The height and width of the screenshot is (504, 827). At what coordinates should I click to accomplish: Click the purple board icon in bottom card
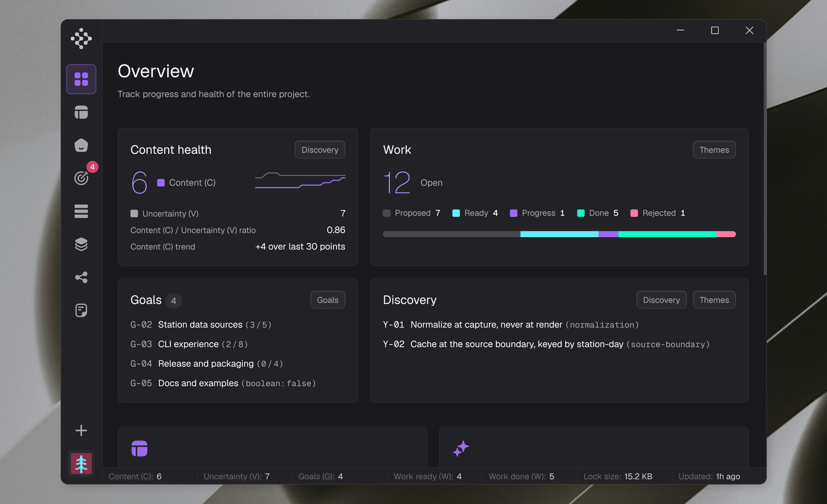[140, 448]
